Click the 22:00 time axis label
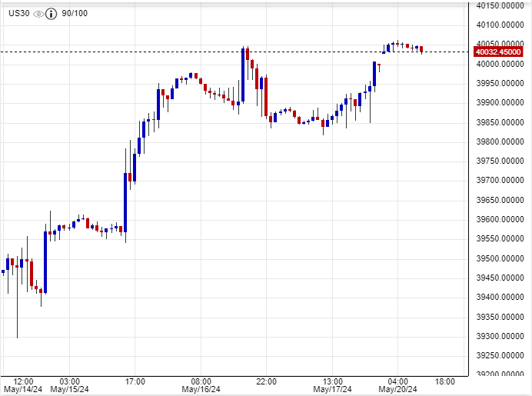 [267, 381]
